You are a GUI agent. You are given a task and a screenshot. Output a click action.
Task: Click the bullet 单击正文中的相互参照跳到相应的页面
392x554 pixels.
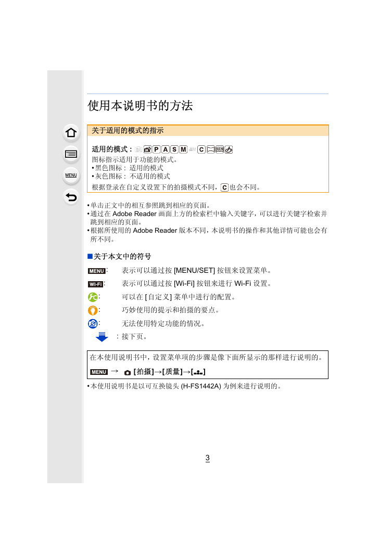click(x=149, y=205)
